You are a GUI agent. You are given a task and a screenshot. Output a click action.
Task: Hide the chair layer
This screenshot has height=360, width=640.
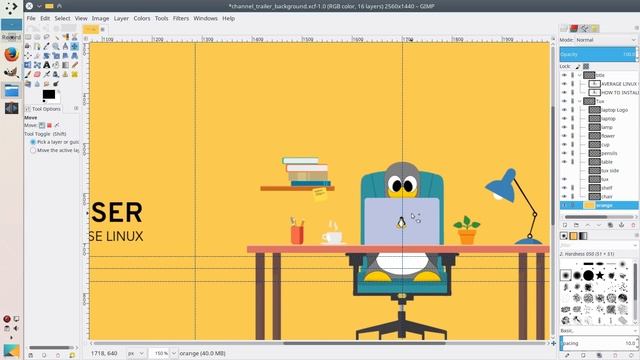(564, 196)
